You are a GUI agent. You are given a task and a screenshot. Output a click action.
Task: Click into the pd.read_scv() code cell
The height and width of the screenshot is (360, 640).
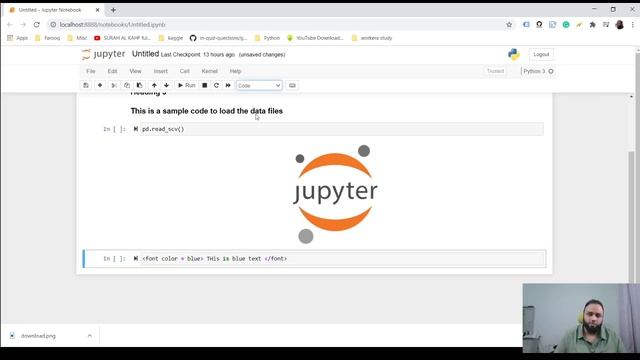[342, 129]
